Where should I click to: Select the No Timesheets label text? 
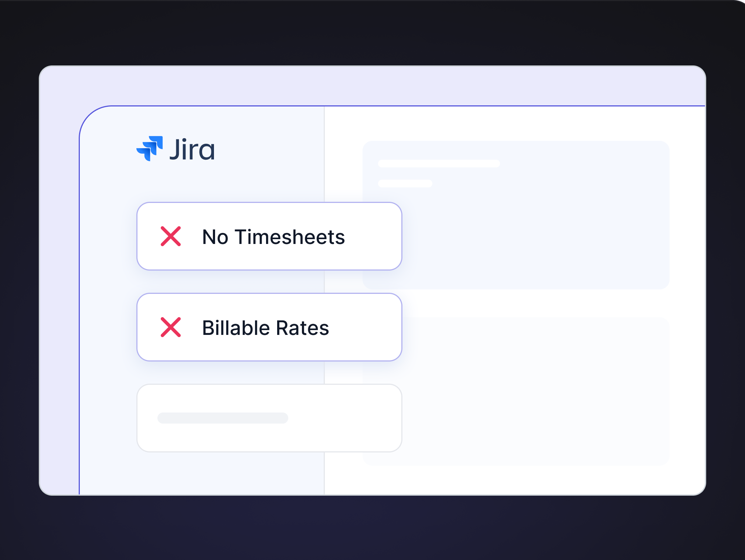point(273,237)
